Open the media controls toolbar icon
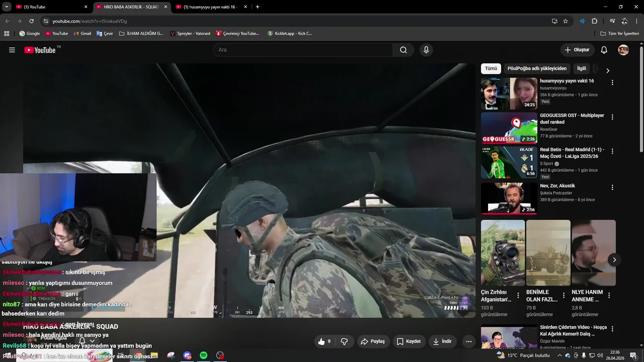The width and height of the screenshot is (644, 362). point(612,21)
